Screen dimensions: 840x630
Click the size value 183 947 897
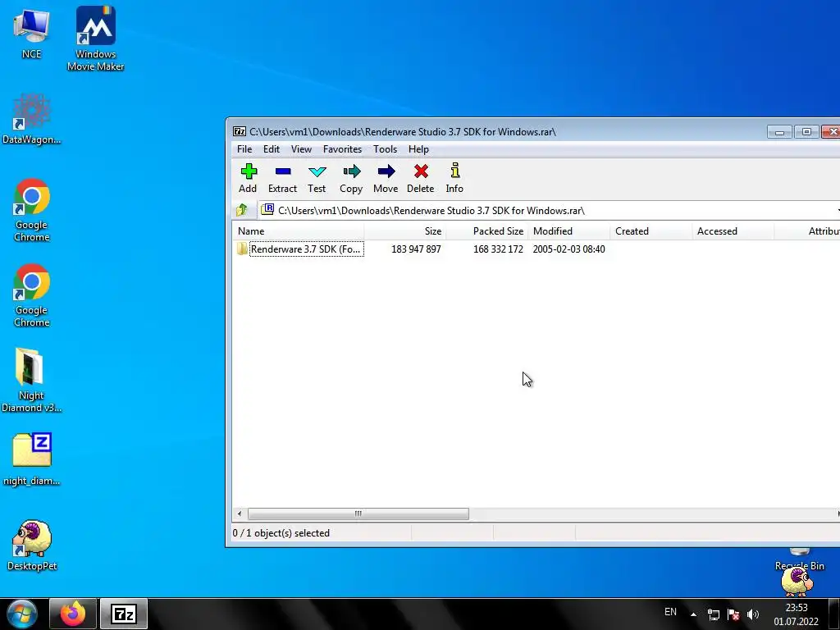pyautogui.click(x=416, y=249)
